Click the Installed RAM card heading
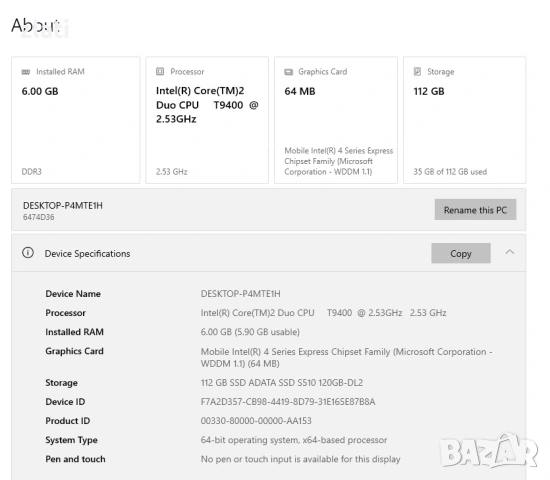The width and height of the screenshot is (550, 480). [x=60, y=72]
